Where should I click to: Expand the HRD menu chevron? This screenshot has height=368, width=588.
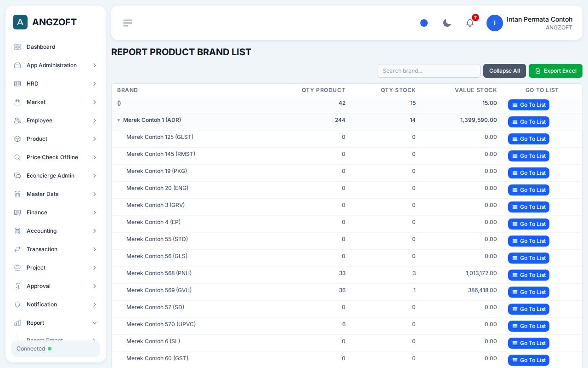[95, 84]
